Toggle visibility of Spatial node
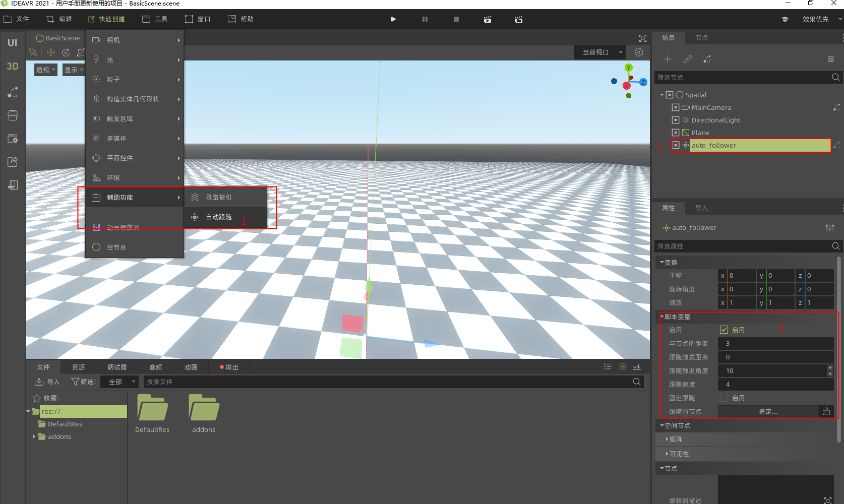This screenshot has height=504, width=844. (670, 95)
